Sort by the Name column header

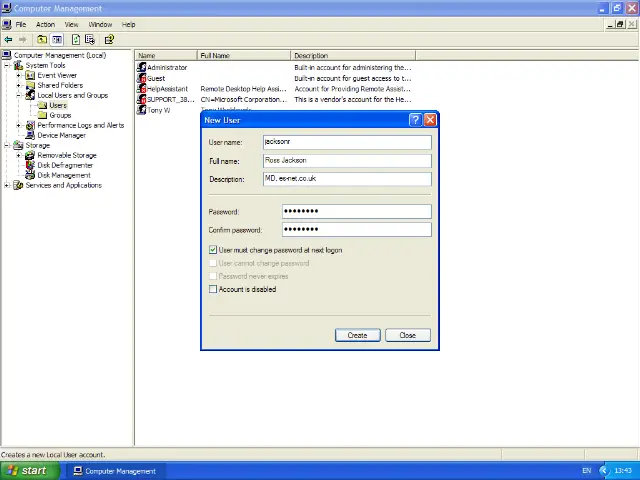pyautogui.click(x=167, y=56)
